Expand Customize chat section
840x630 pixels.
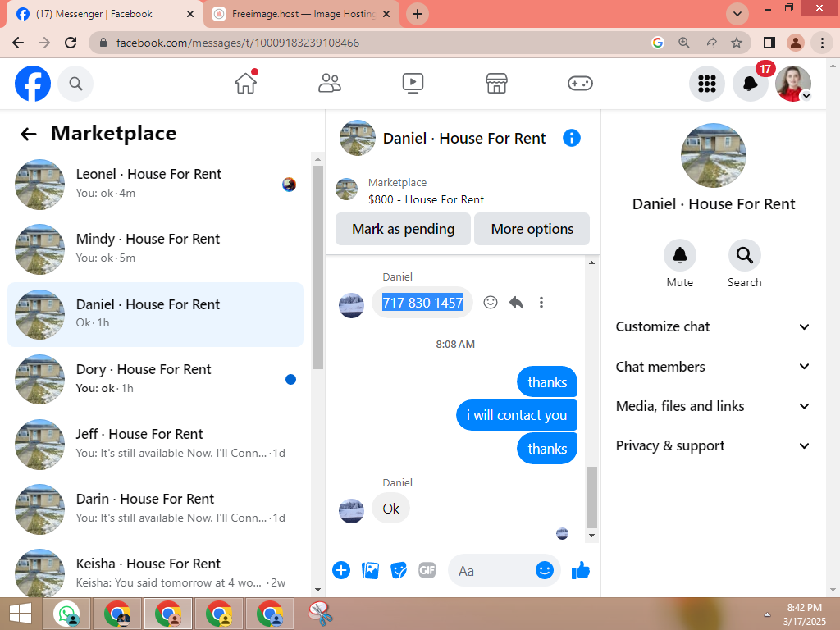tap(713, 326)
